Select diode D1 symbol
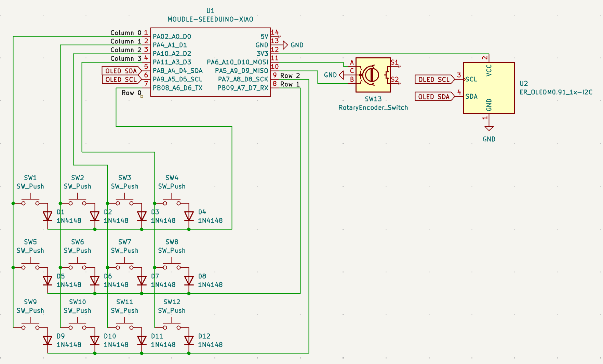 pos(48,216)
